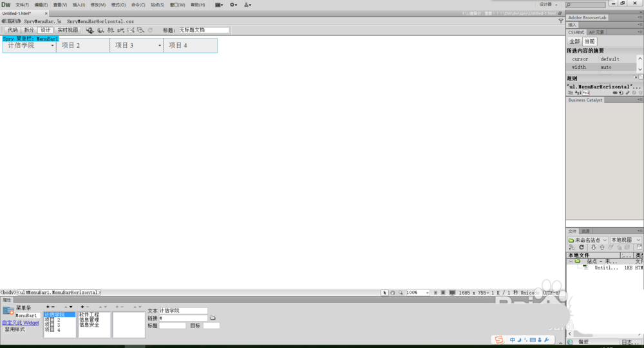Screen dimensions: 644x348
Task: Click put files up arrow in Files panel
Action: point(602,248)
